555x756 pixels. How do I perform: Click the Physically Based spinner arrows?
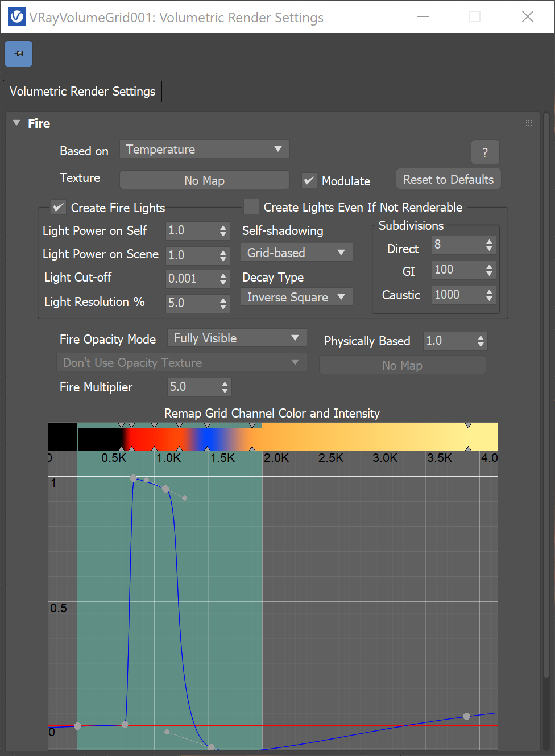point(481,341)
